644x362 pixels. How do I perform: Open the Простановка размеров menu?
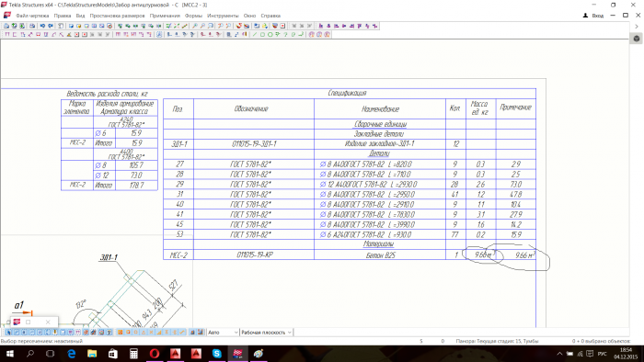tap(117, 16)
